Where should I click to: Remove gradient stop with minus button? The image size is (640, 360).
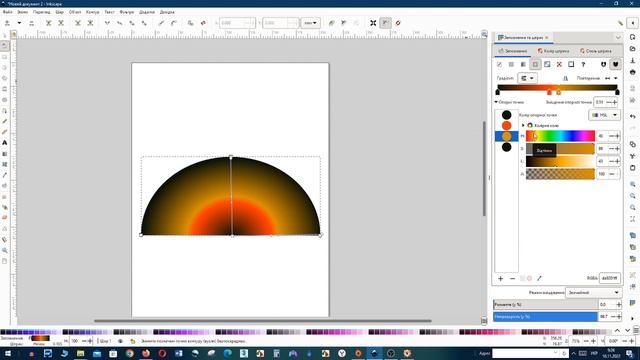[513, 278]
